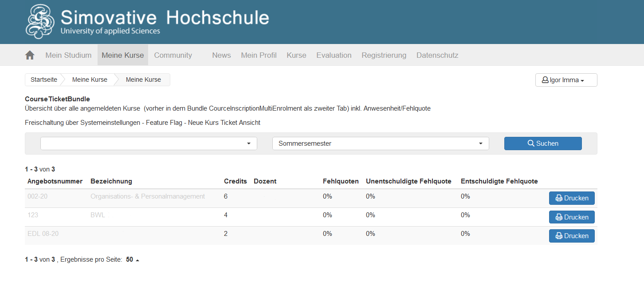Open the empty course filter dropdown
This screenshot has height=283, width=644.
149,143
